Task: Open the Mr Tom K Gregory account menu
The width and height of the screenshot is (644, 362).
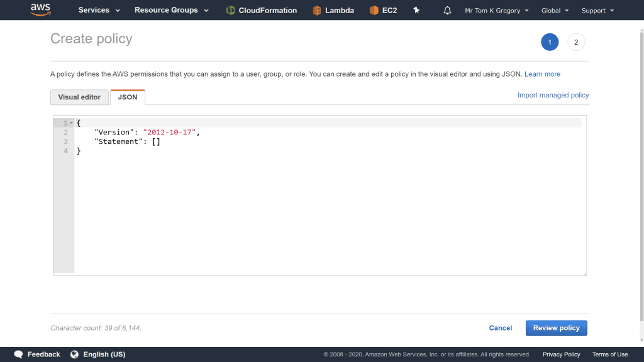Action: pos(496,10)
